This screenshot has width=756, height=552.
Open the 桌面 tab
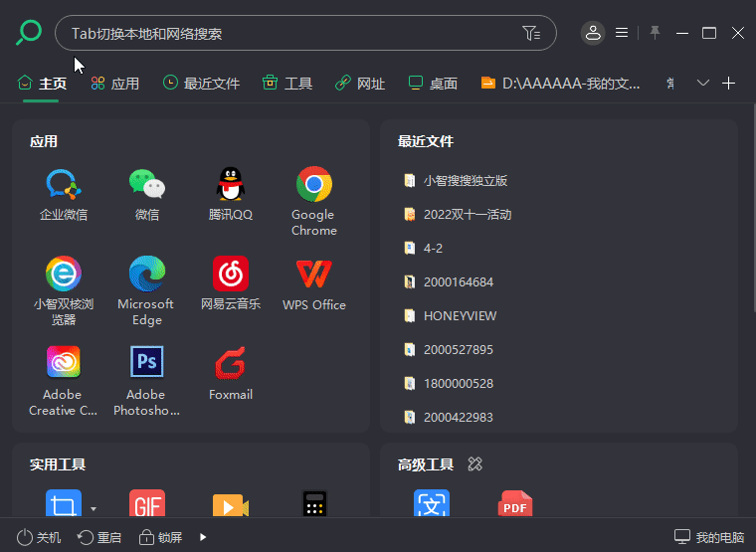tap(433, 84)
